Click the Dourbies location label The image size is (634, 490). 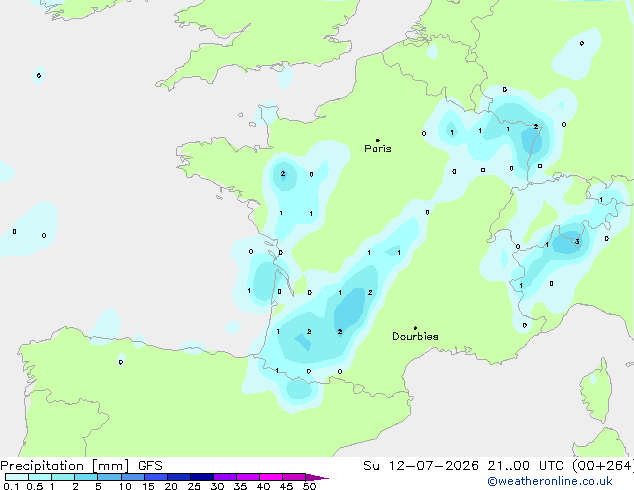click(415, 336)
